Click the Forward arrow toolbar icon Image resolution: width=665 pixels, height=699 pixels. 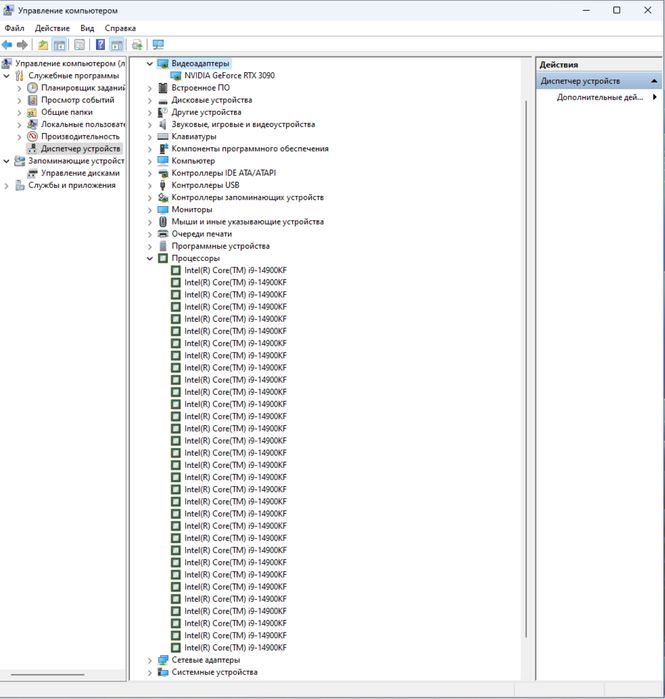point(22,45)
